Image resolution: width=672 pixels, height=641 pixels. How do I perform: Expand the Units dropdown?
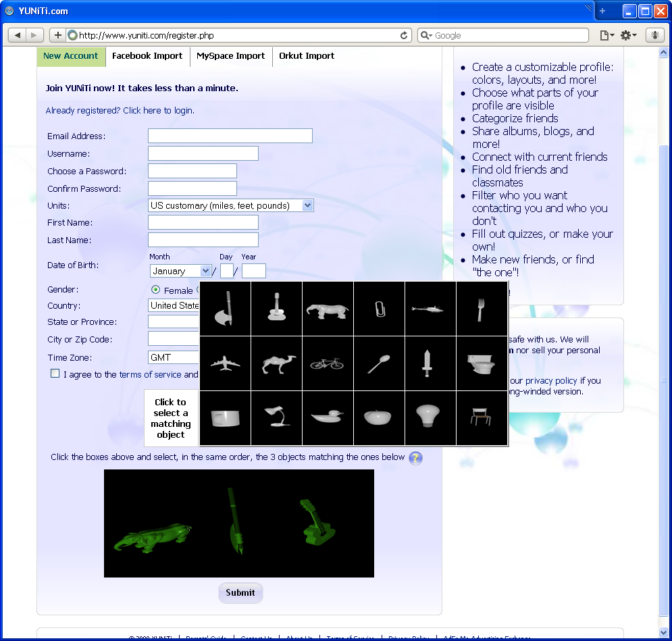(307, 205)
